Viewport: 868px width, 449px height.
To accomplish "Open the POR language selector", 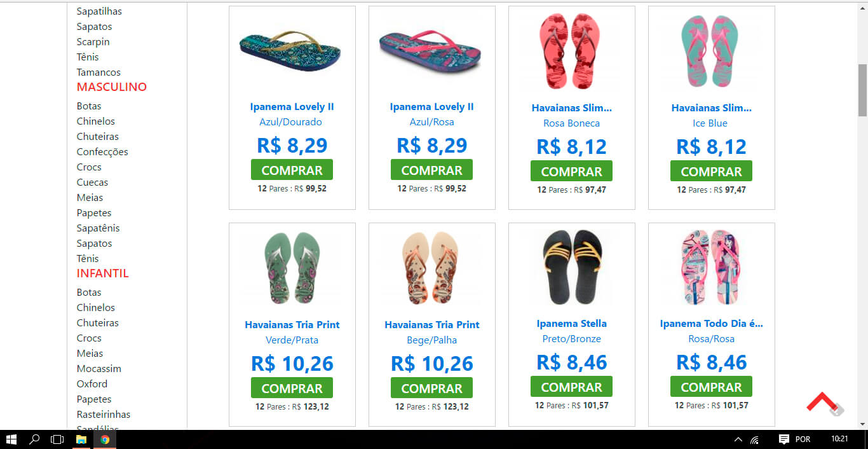I will pyautogui.click(x=803, y=439).
